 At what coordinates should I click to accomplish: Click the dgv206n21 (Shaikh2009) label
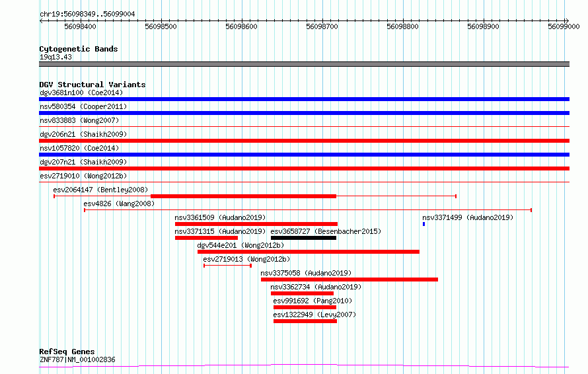point(83,134)
